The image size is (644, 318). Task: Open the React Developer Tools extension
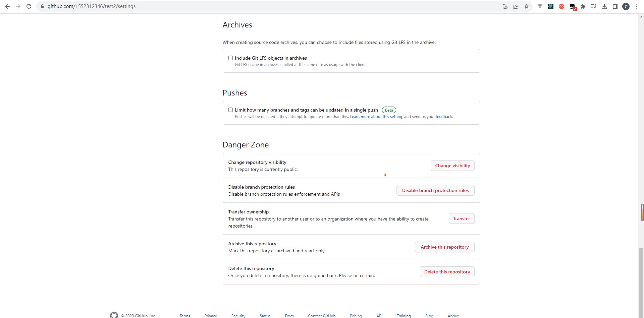[x=551, y=6]
